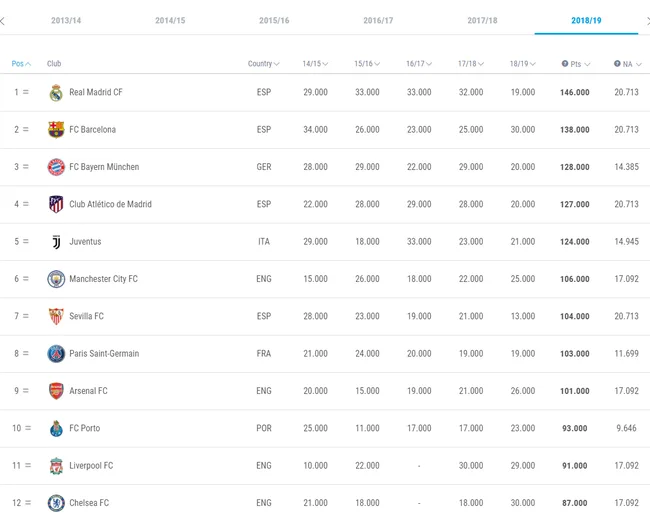Image resolution: width=650 pixels, height=521 pixels.
Task: Sort by NA column chevron
Action: [x=638, y=64]
